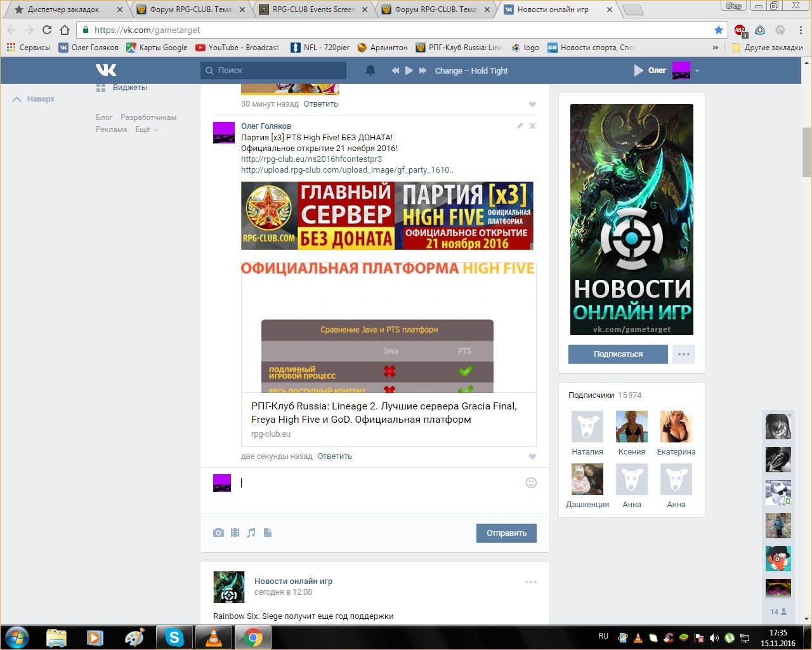Expand the Oleg profile dropdown menu
The height and width of the screenshot is (650, 812).
point(697,71)
